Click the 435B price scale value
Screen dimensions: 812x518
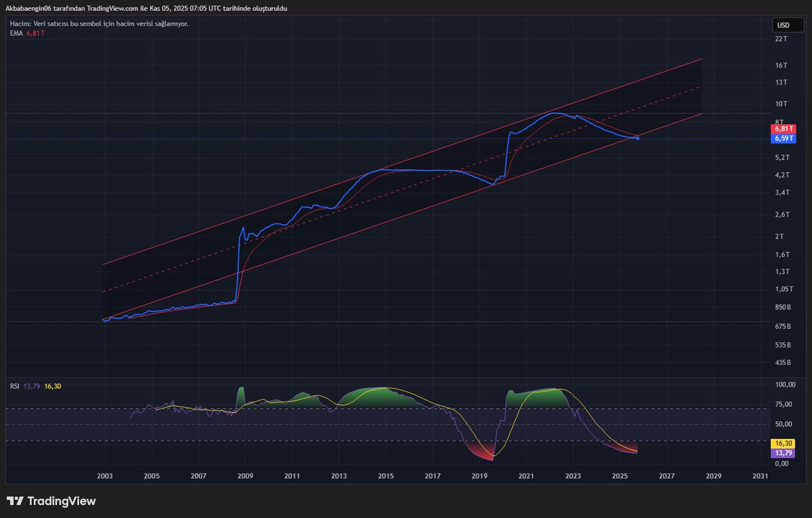point(784,363)
